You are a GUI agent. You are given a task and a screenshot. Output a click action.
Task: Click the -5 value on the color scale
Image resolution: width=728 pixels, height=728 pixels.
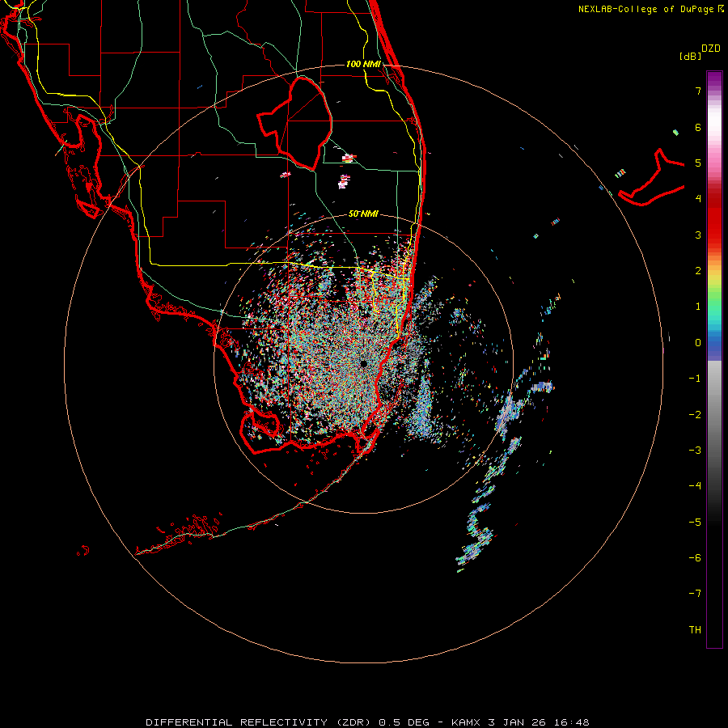click(695, 523)
